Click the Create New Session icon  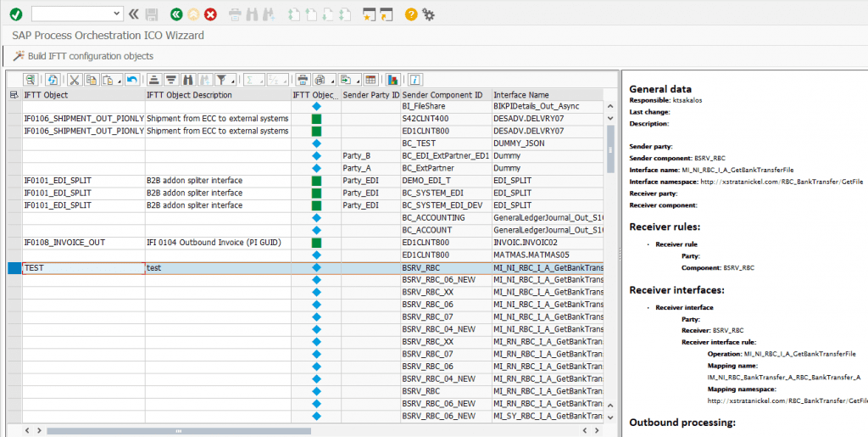370,14
